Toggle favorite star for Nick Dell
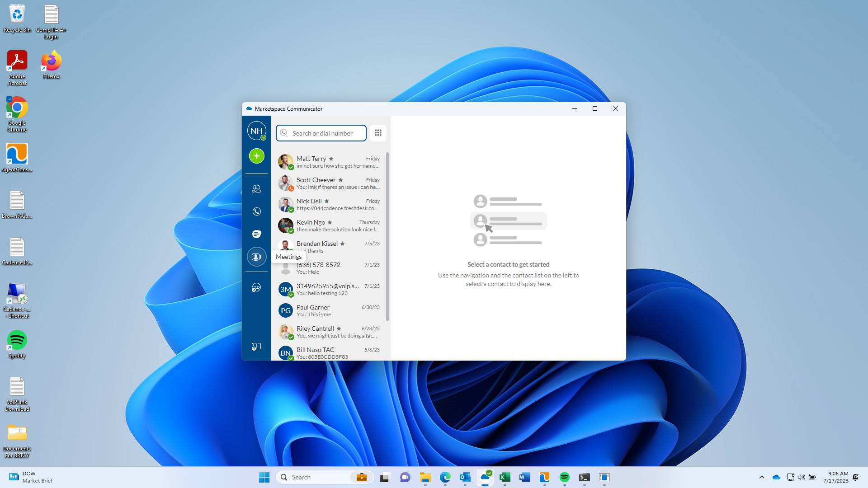This screenshot has height=488, width=868. 326,201
